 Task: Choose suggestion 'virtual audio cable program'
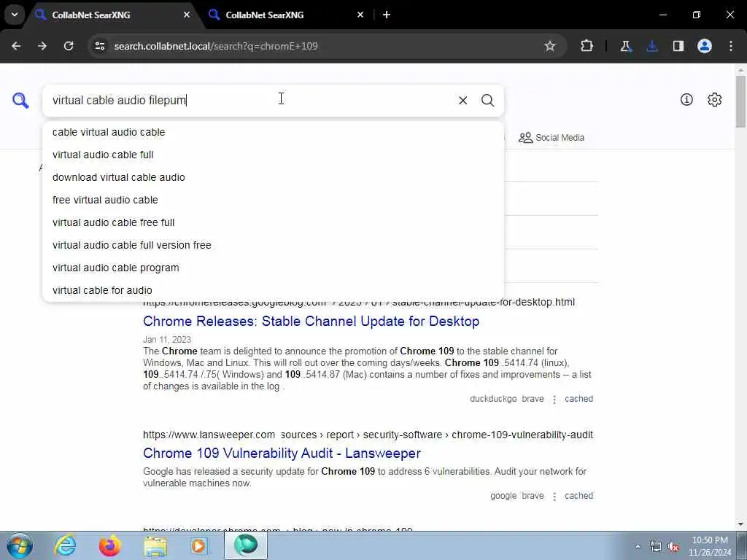coord(273,268)
